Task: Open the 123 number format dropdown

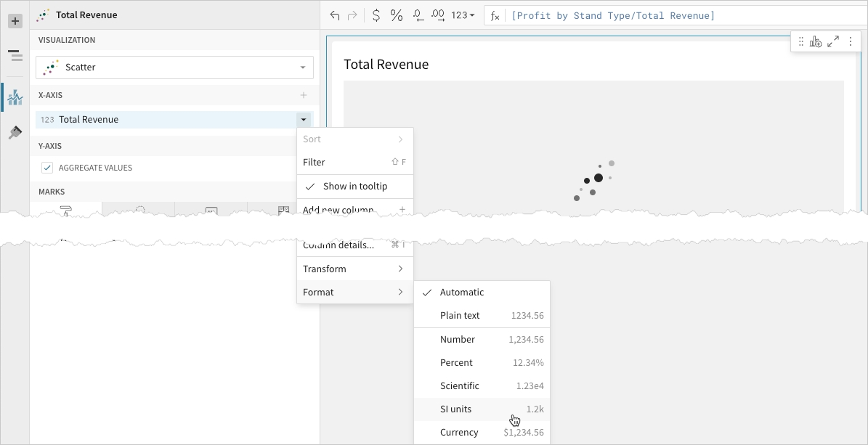Action: click(463, 15)
